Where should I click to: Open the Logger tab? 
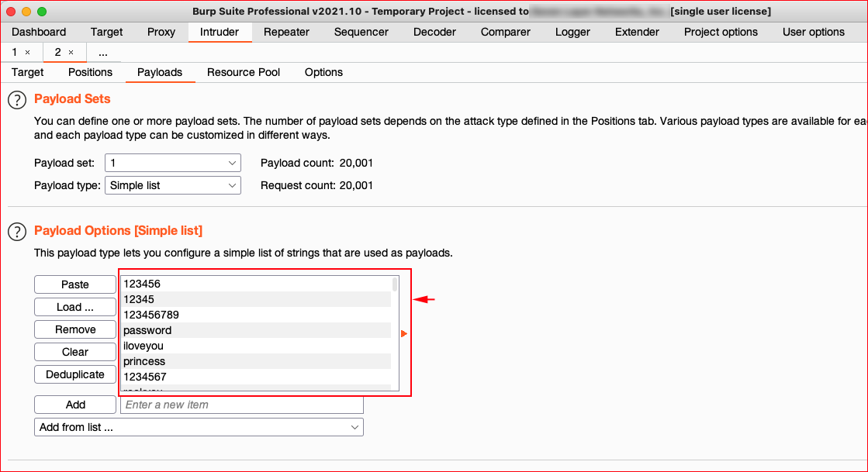pos(572,32)
